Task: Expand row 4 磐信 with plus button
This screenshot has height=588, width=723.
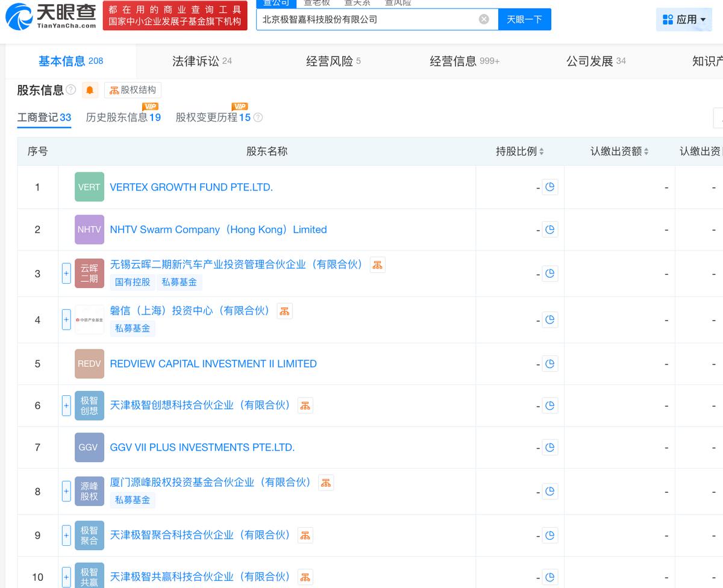Action: click(x=66, y=320)
